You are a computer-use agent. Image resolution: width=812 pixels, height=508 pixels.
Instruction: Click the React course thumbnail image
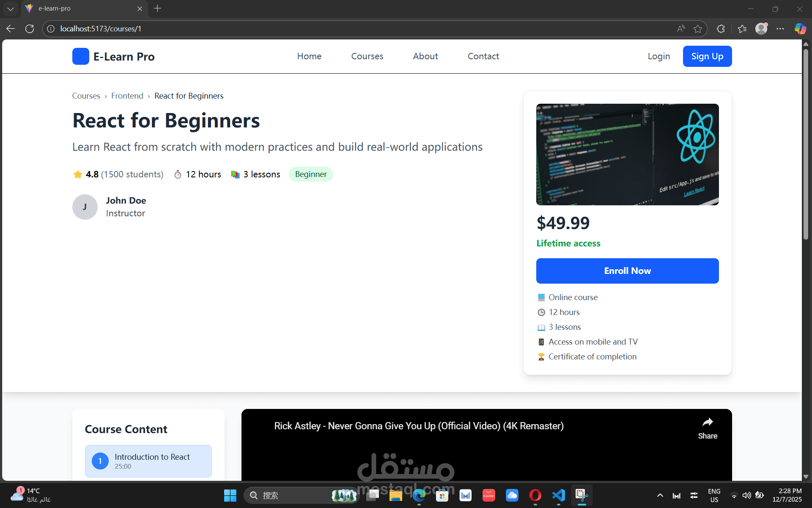pos(627,155)
